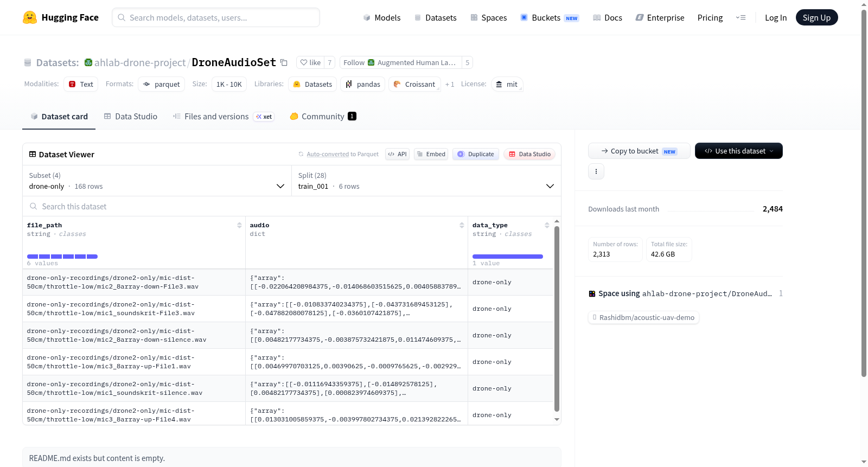This screenshot has width=868, height=467.
Task: Click the Hugging Face logo emoji
Action: (x=30, y=17)
